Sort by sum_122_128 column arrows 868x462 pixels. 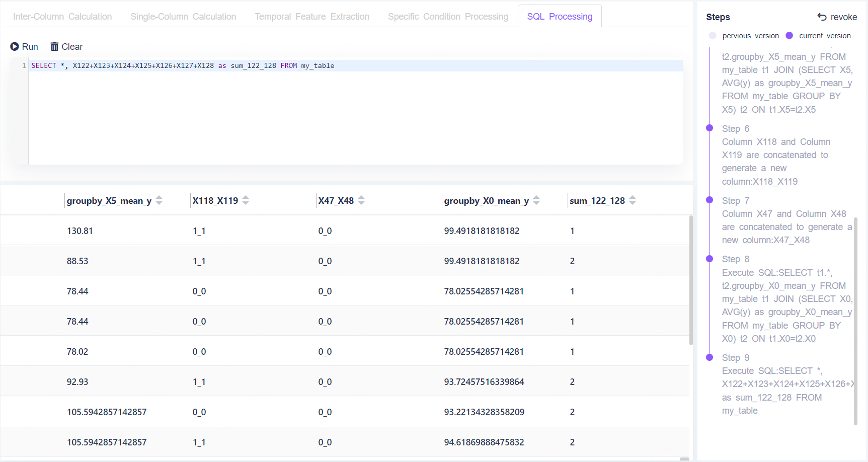click(633, 200)
